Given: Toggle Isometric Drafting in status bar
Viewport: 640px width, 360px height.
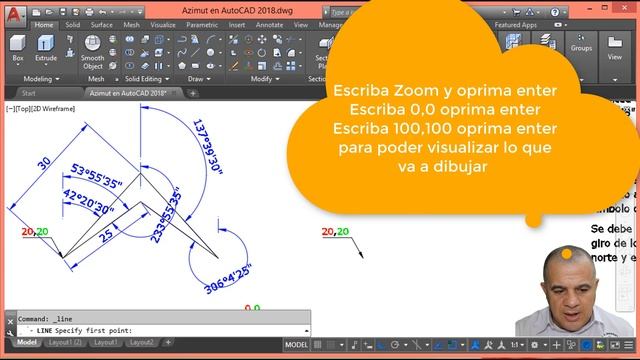Looking at the screenshot, I should [416, 345].
